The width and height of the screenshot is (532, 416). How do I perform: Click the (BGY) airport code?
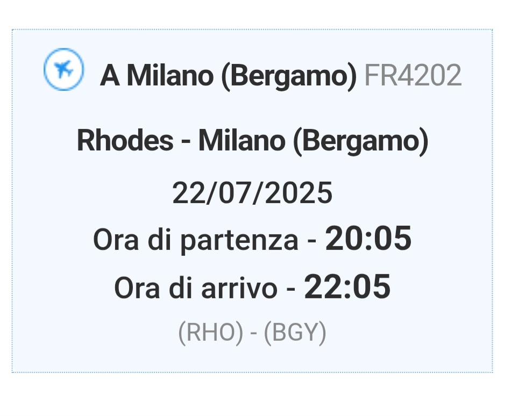(x=295, y=333)
